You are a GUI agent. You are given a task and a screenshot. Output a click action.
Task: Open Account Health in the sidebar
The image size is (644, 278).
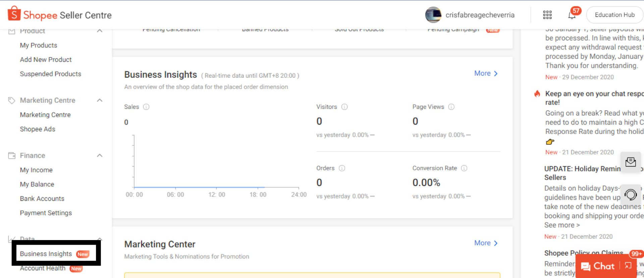coord(43,268)
